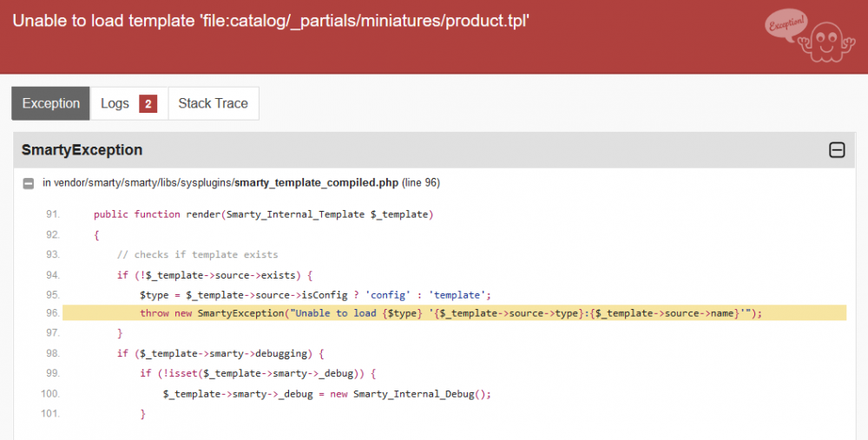The height and width of the screenshot is (440, 868).
Task: Click line 100 new Smarty_Internal_Debug()
Action: (326, 394)
